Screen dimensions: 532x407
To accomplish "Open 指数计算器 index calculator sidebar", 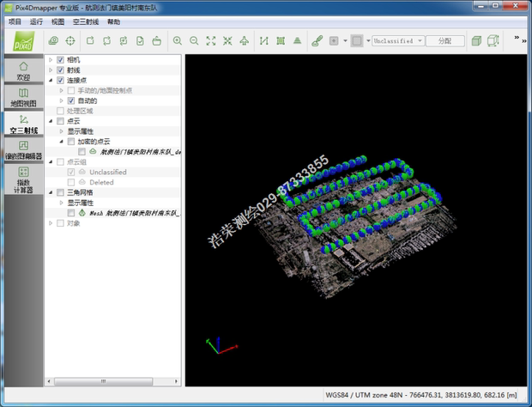I will click(23, 180).
